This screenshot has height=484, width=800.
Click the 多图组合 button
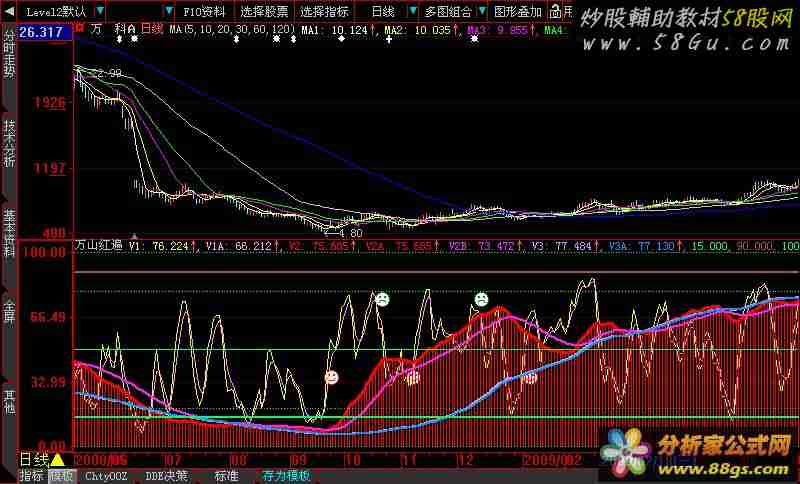pyautogui.click(x=448, y=11)
